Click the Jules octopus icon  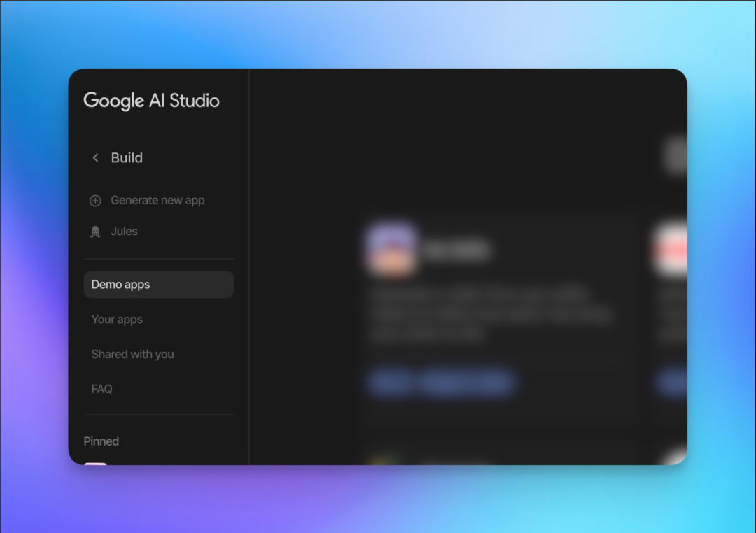pyautogui.click(x=95, y=232)
